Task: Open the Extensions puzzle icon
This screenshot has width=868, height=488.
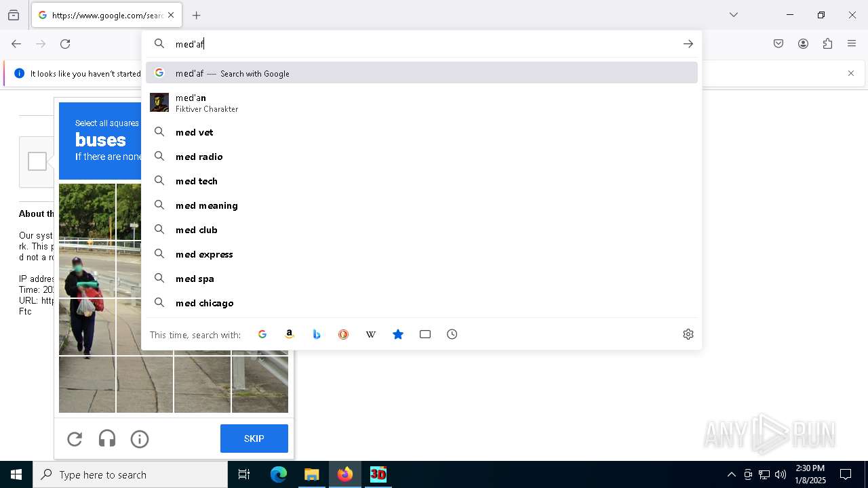Action: click(x=827, y=44)
